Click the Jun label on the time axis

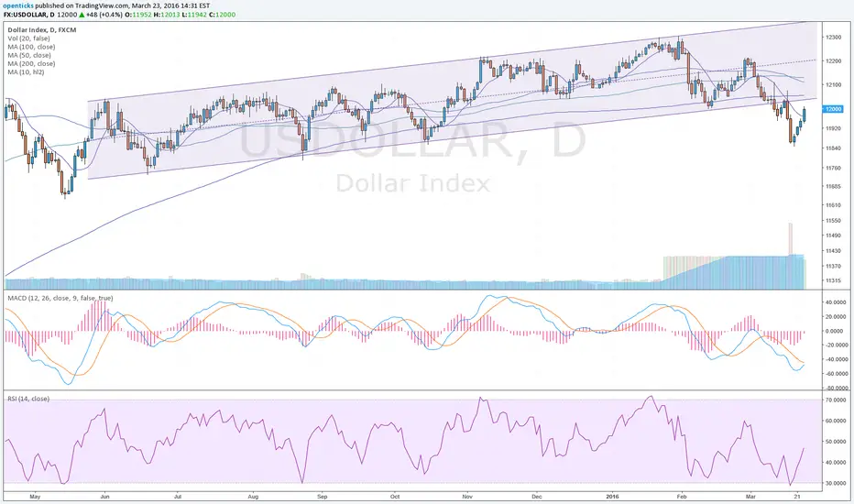coord(104,497)
